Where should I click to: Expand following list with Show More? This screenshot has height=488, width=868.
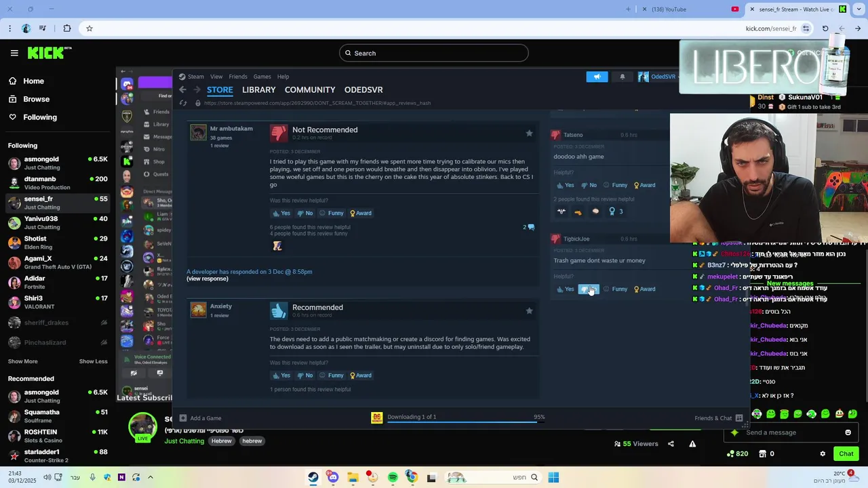pyautogui.click(x=23, y=361)
